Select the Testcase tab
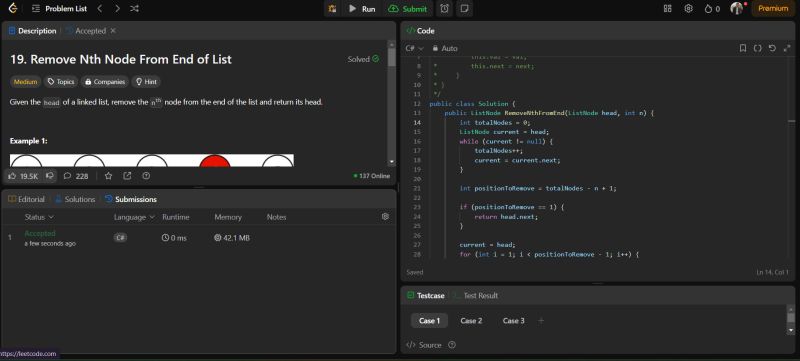800x361 pixels. point(426,296)
